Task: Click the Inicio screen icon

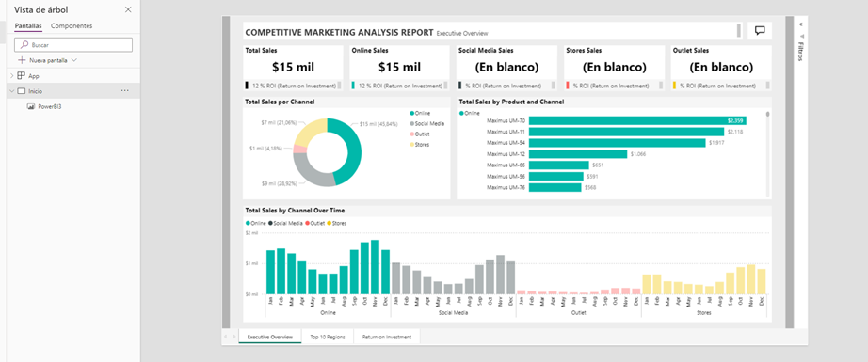Action: click(x=21, y=90)
